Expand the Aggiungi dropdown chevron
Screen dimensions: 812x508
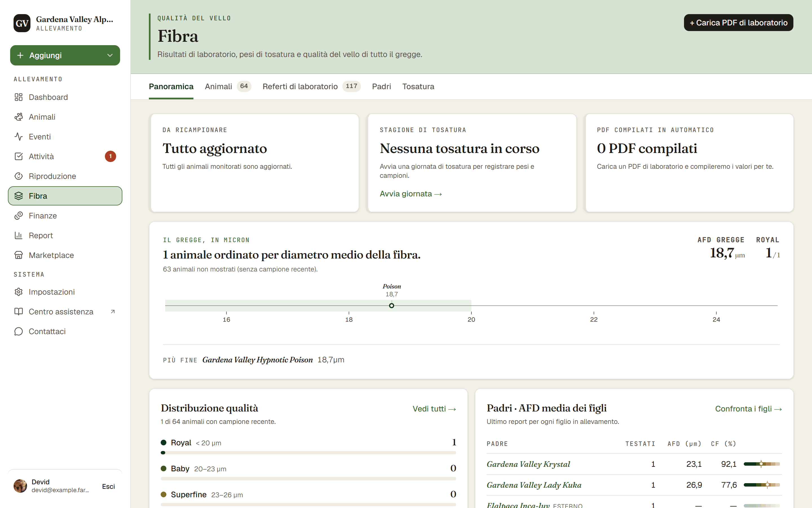coord(110,55)
